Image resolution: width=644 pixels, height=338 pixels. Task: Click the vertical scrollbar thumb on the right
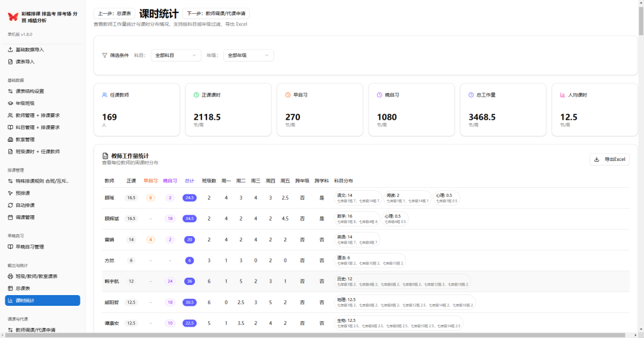click(x=640, y=20)
